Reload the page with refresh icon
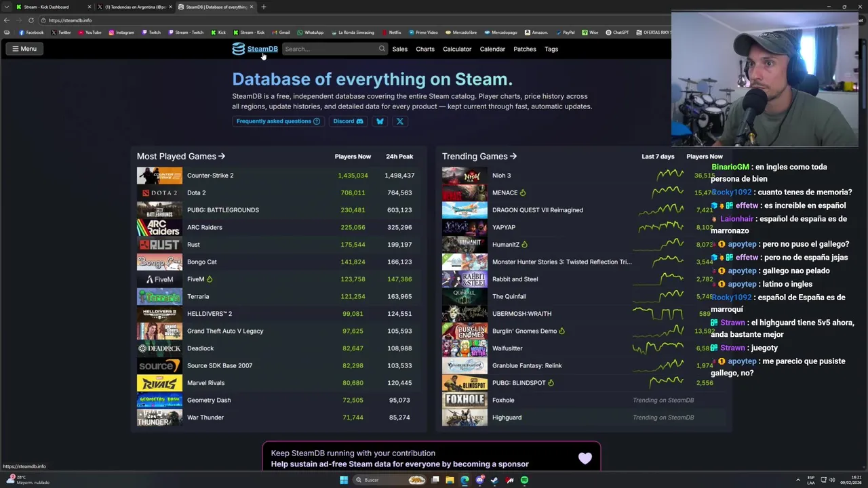This screenshot has width=868, height=488. coord(31,20)
